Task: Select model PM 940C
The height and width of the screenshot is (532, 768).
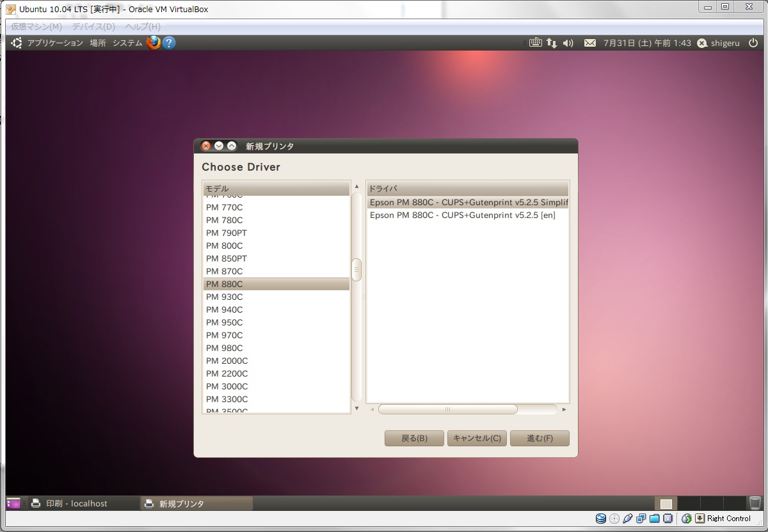Action: coord(276,309)
